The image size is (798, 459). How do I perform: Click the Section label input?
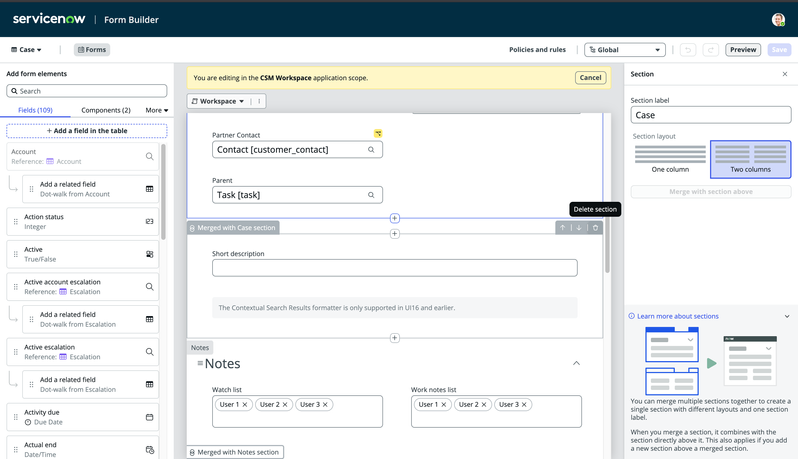(x=711, y=115)
